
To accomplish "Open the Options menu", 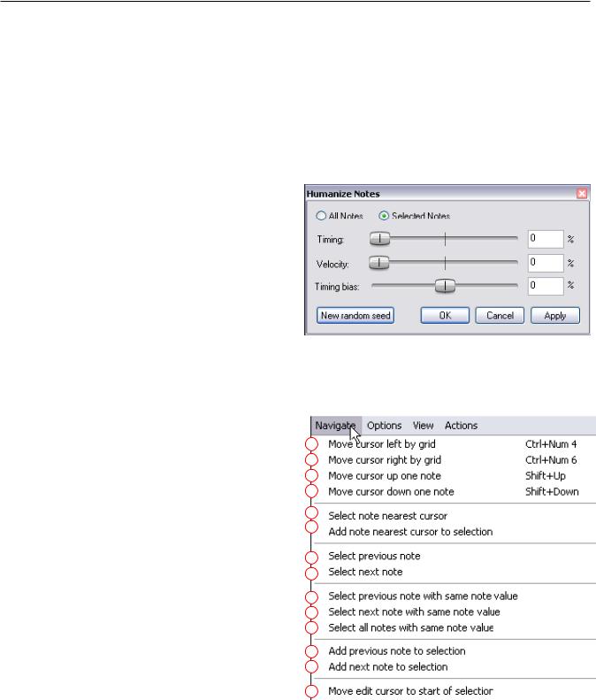I will (x=384, y=426).
